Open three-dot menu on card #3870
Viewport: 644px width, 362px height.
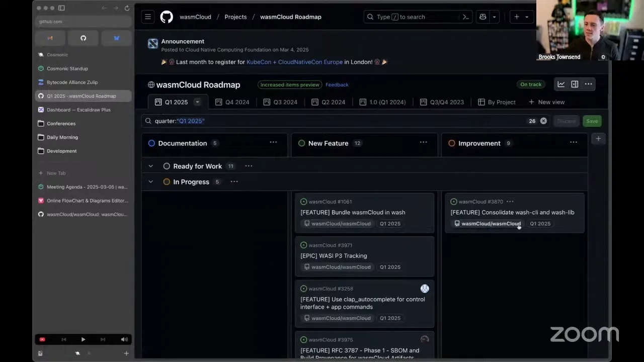pos(510,202)
